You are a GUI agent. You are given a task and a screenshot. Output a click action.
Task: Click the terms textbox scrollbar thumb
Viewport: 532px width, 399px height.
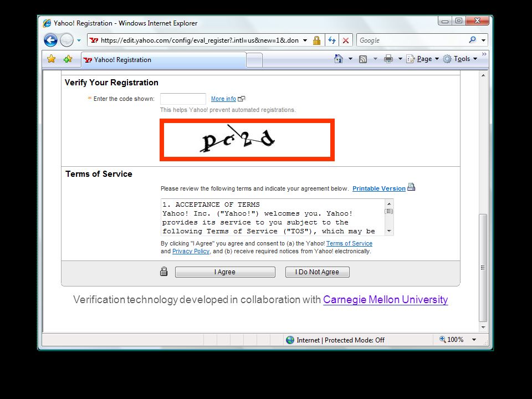tap(389, 211)
